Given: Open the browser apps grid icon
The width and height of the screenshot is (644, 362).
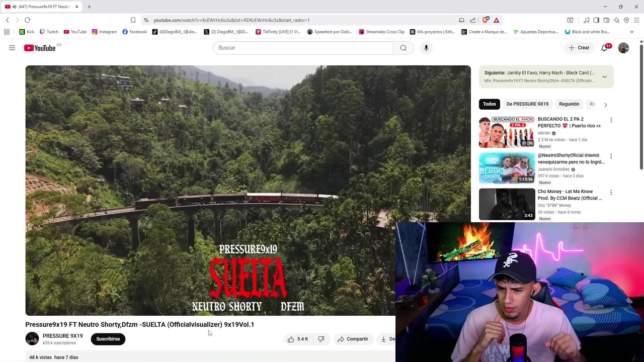Looking at the screenshot, I should [x=7, y=32].
